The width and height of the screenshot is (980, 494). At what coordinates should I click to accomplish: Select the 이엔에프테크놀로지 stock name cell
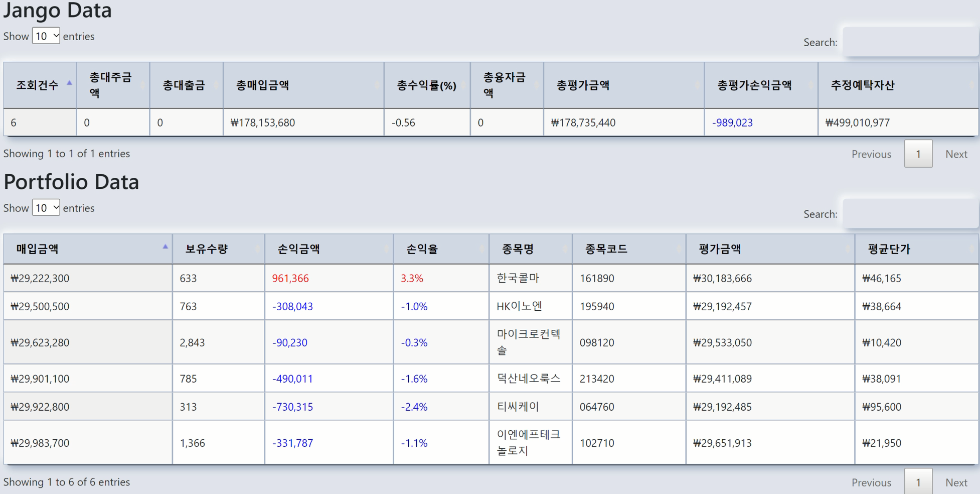[531, 443]
